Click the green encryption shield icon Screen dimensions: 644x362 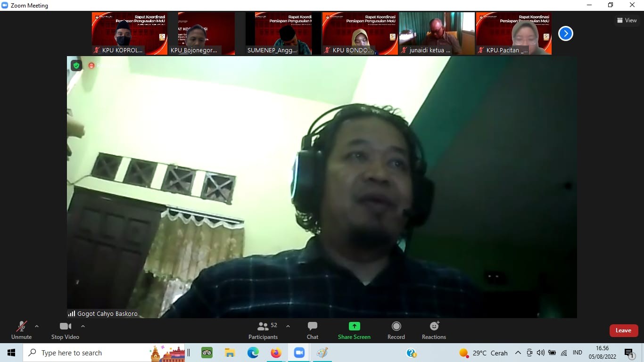(76, 66)
